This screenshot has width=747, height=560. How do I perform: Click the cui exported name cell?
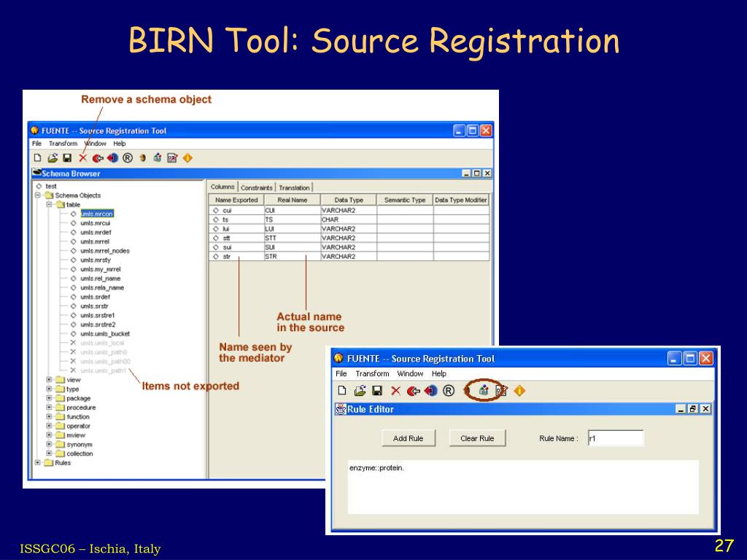tap(236, 211)
